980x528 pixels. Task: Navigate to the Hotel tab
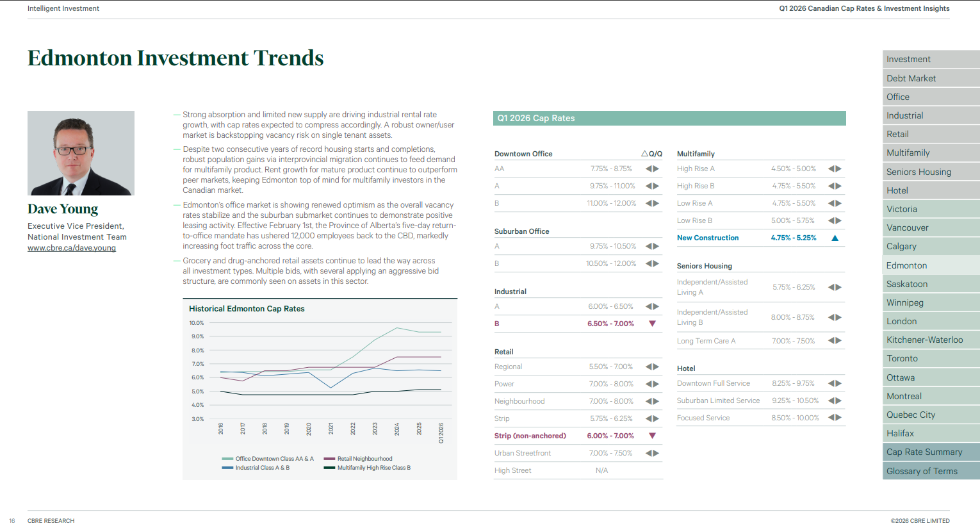[931, 190]
